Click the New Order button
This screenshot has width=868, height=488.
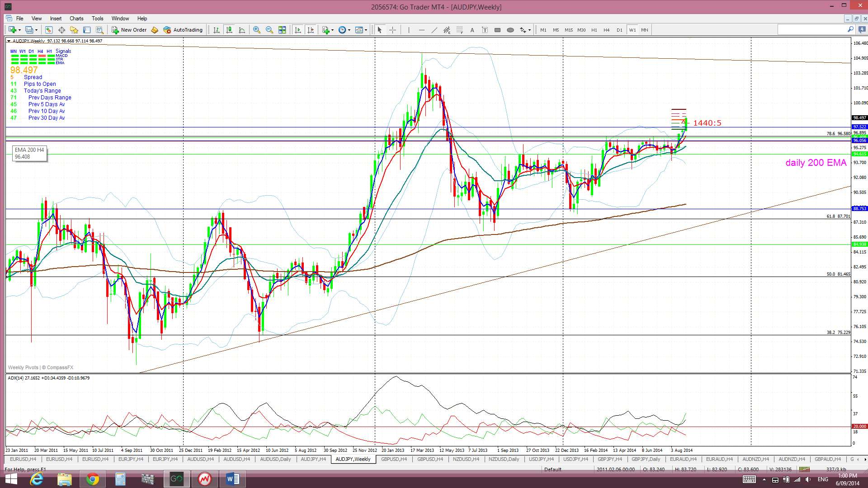[x=129, y=30]
